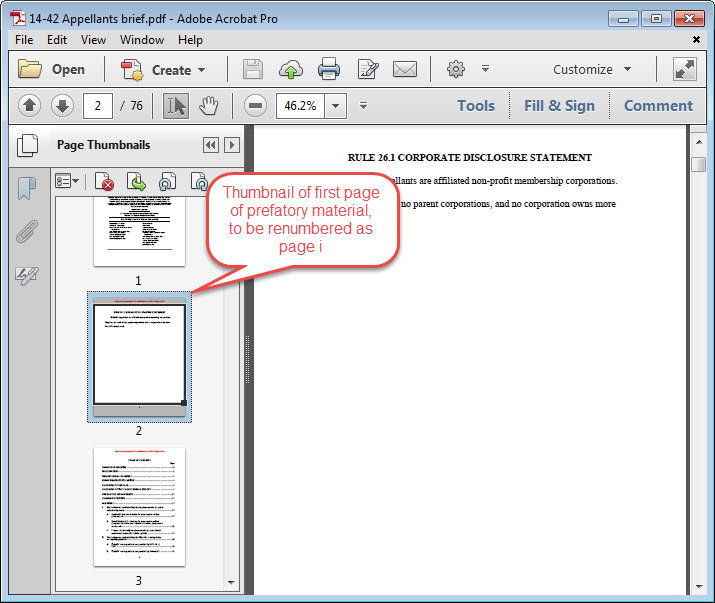The width and height of the screenshot is (715, 603).
Task: Click the edit text and images icon
Action: [x=367, y=69]
